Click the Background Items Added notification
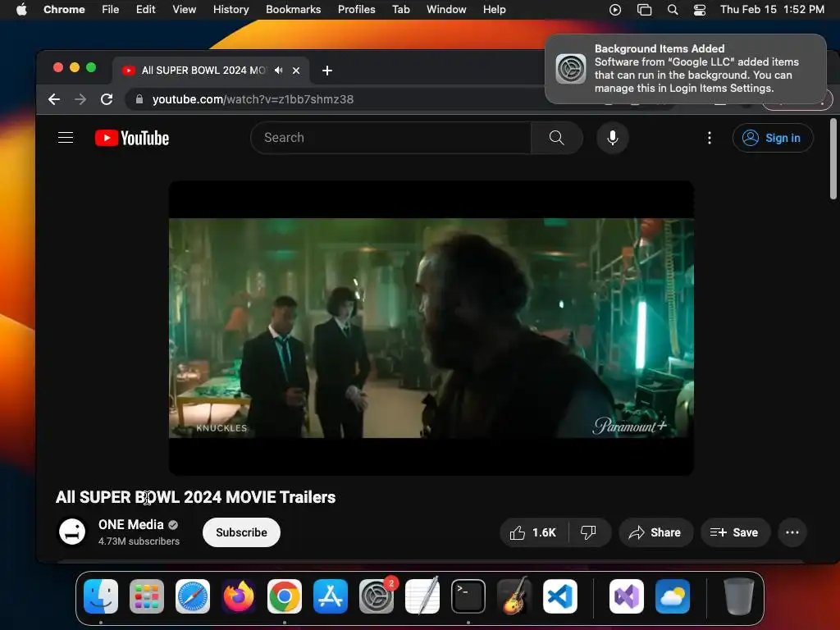The image size is (840, 630). (686, 69)
